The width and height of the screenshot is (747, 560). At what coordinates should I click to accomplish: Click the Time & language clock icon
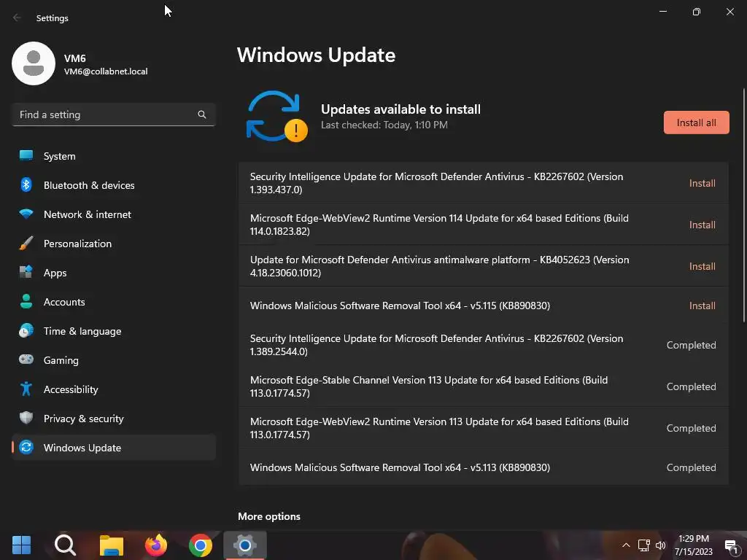pyautogui.click(x=26, y=330)
